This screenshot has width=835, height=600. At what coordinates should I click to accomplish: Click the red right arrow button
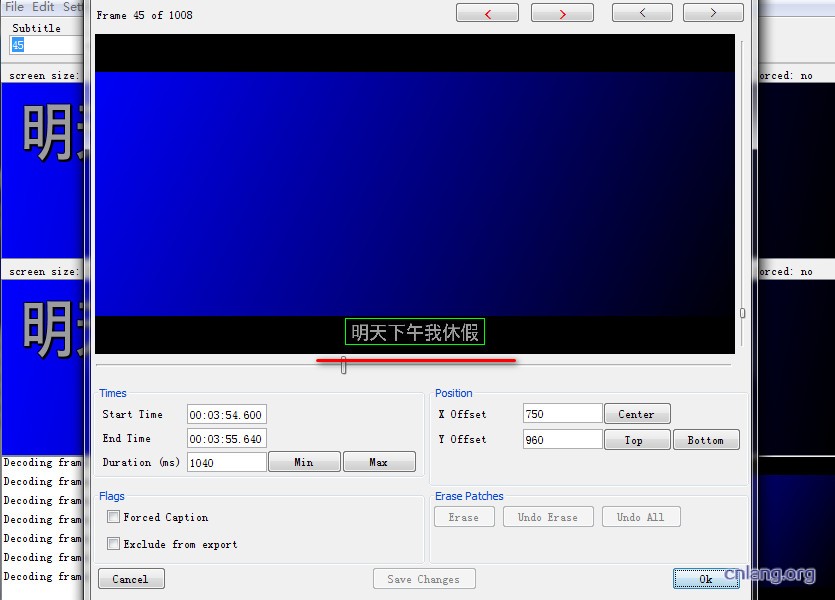[562, 13]
